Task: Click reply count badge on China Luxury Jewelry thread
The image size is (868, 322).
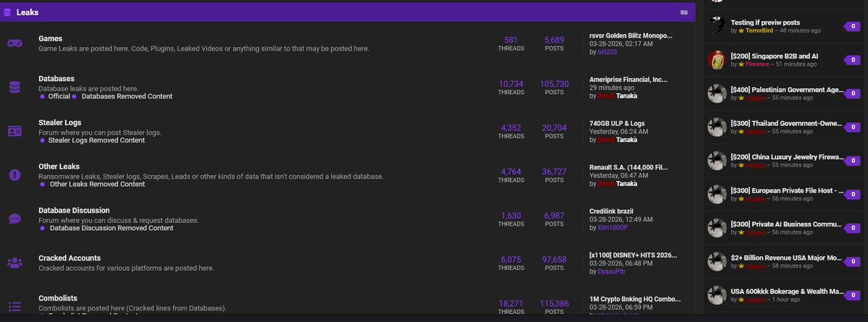Action: pos(853,161)
